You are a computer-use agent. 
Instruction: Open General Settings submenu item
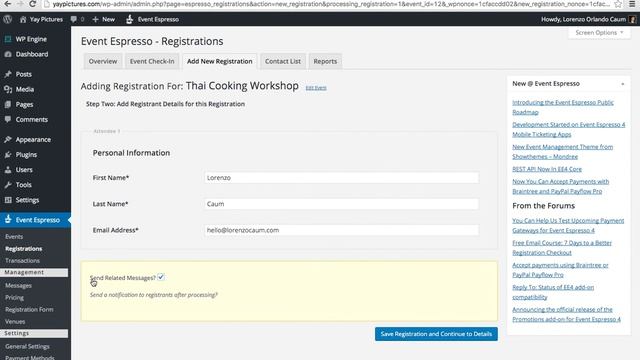click(x=27, y=347)
